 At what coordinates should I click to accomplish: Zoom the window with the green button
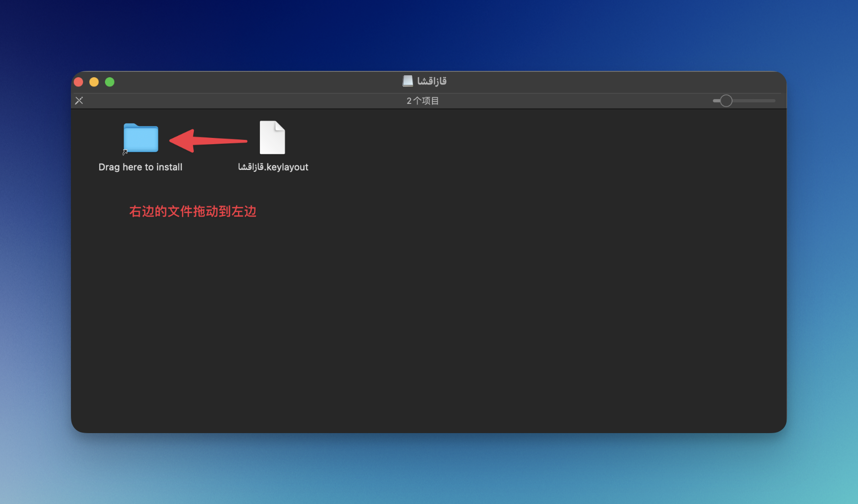click(110, 82)
